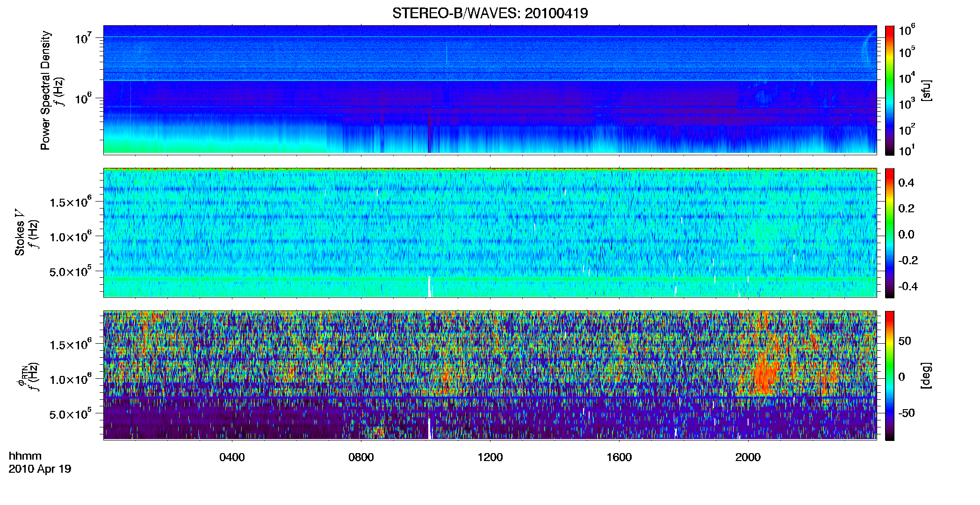
Task: Click the -0.4 label on the Stokes V colorbar
Action: pyautogui.click(x=908, y=286)
